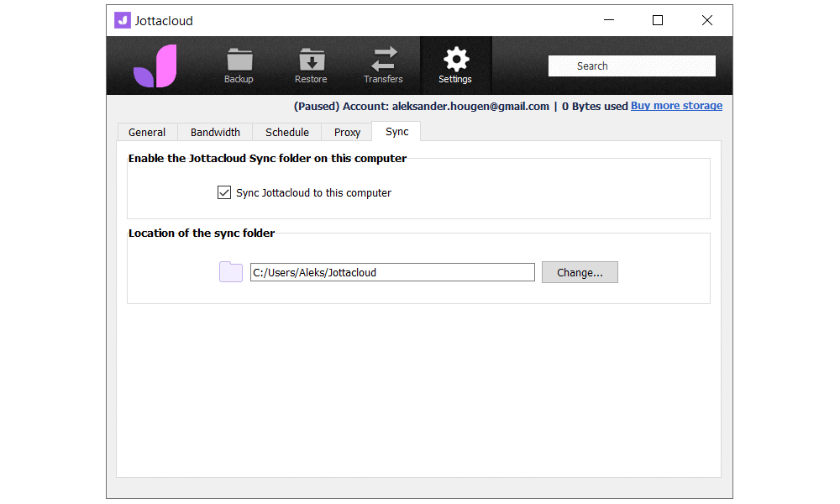Switch to the General tab
Viewport: 840px width, 504px height.
click(x=147, y=132)
